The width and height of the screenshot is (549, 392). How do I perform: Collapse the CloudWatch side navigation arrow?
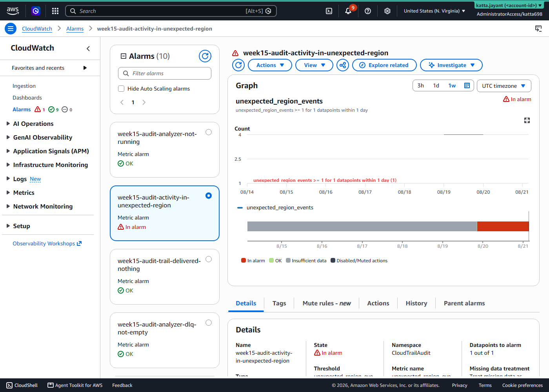88,48
